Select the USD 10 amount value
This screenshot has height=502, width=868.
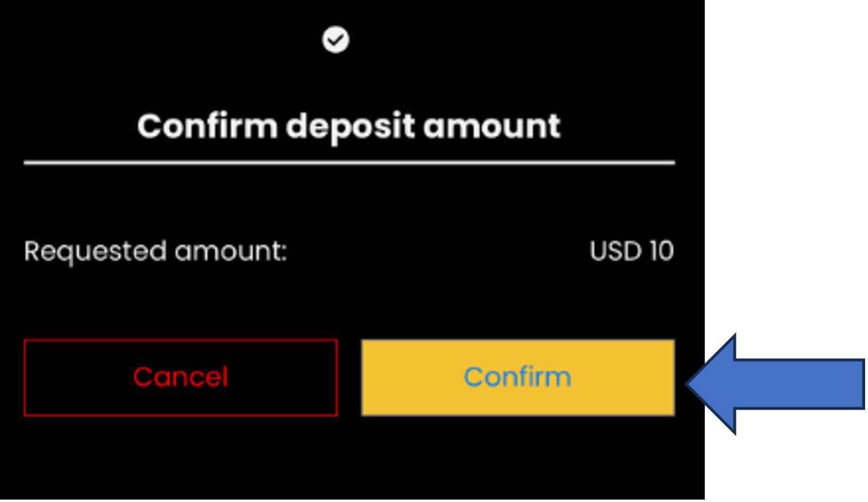coord(631,251)
